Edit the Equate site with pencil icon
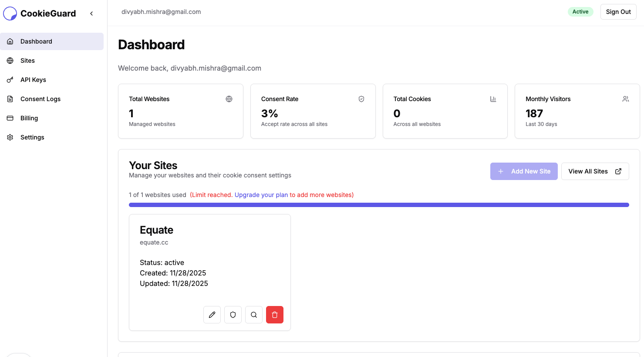 pyautogui.click(x=212, y=314)
